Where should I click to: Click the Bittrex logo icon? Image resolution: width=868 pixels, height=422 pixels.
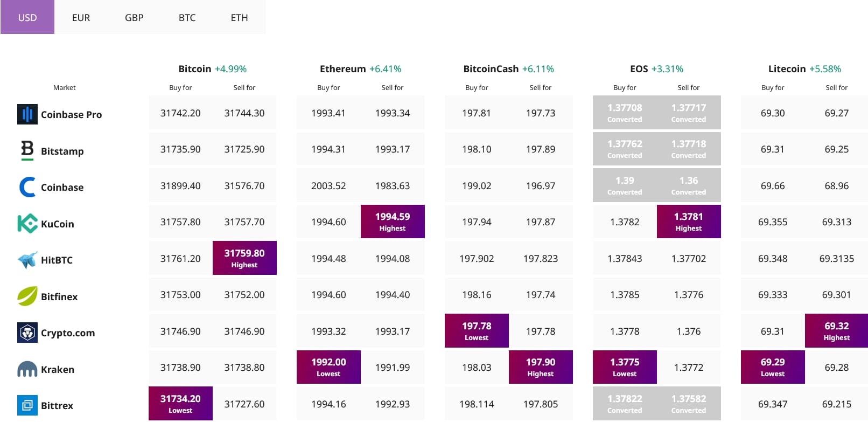[27, 405]
